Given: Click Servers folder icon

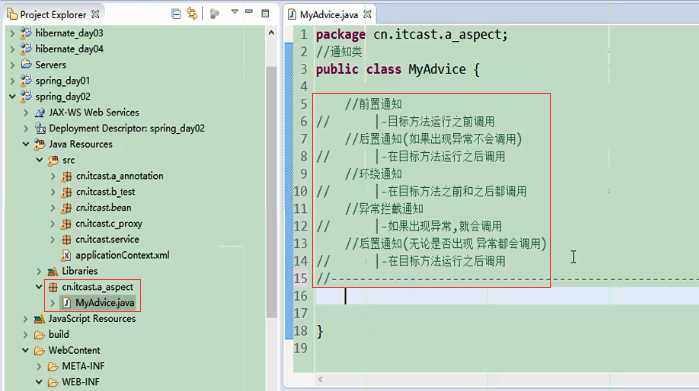Looking at the screenshot, I should 27,65.
